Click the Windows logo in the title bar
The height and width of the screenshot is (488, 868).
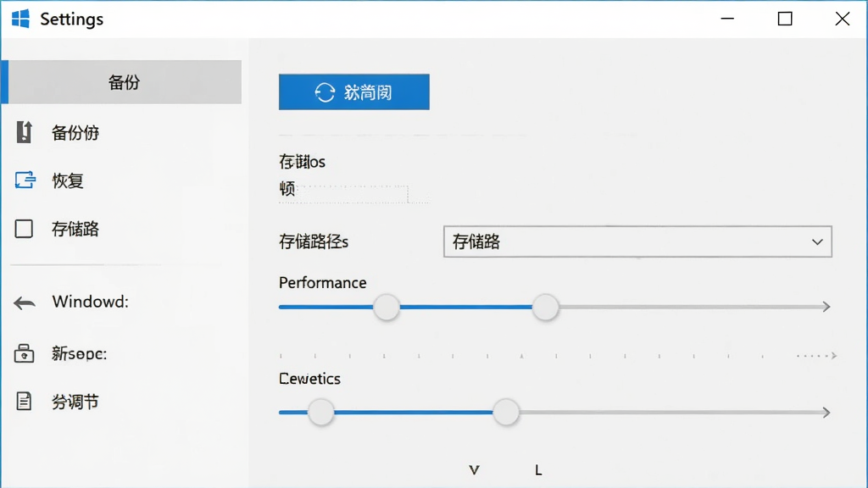(20, 19)
